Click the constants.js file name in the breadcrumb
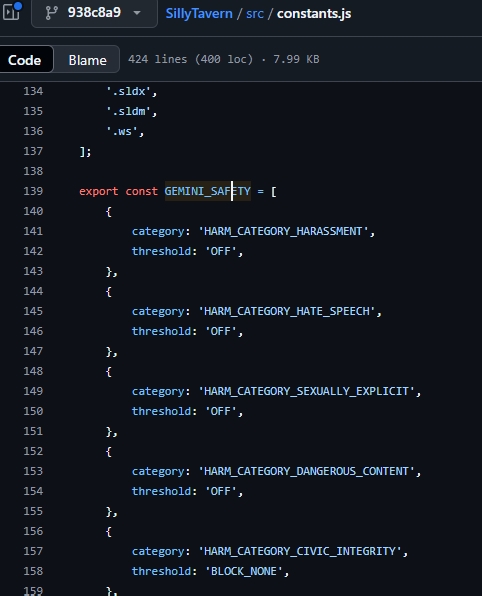Screen dimensions: 482x596 click(x=314, y=14)
